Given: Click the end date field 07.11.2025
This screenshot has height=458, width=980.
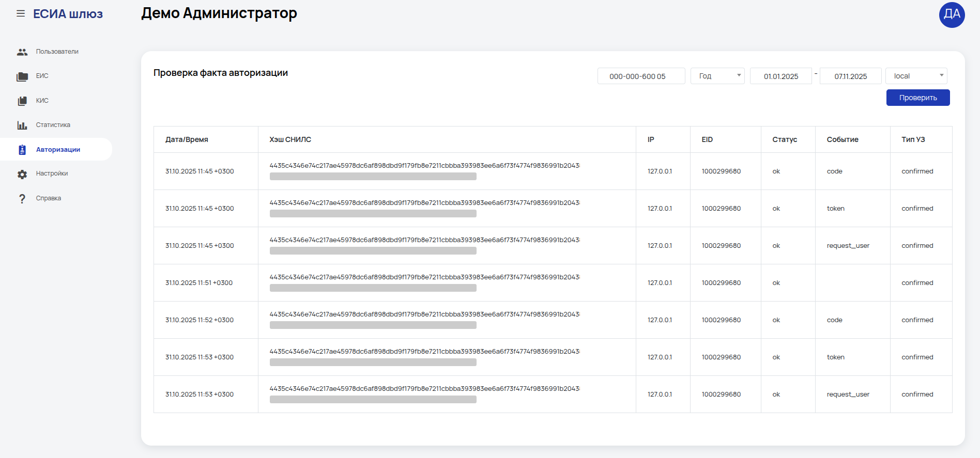Looking at the screenshot, I should [x=851, y=76].
